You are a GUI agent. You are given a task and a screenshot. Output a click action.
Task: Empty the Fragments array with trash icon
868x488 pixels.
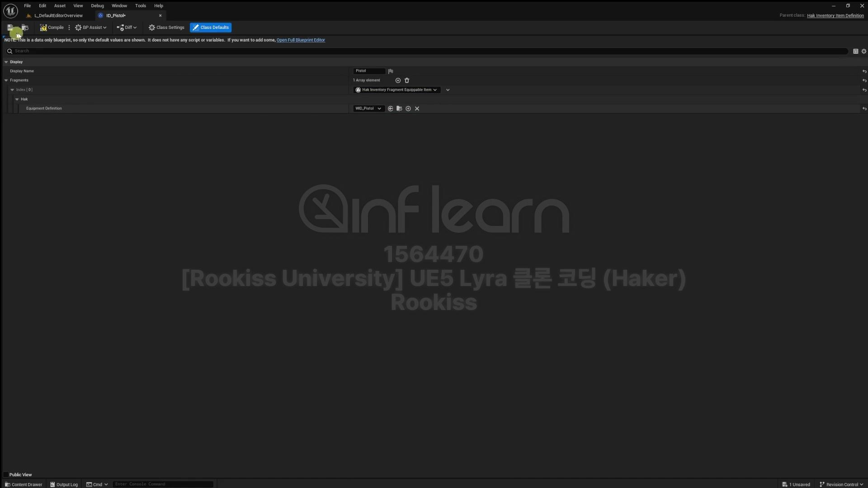407,80
